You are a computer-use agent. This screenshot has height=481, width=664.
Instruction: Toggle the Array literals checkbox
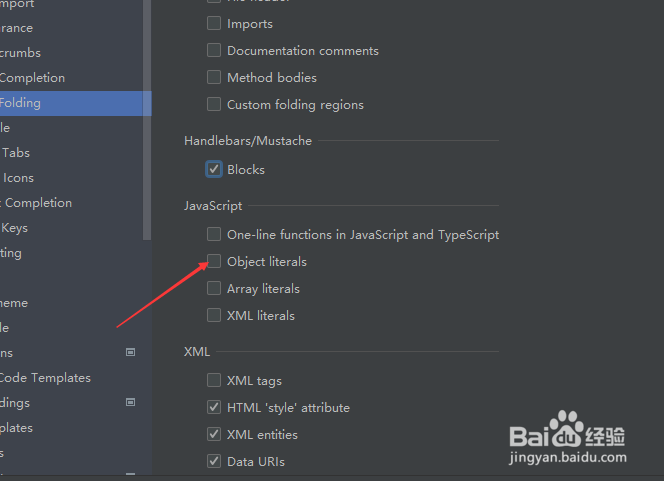point(214,288)
